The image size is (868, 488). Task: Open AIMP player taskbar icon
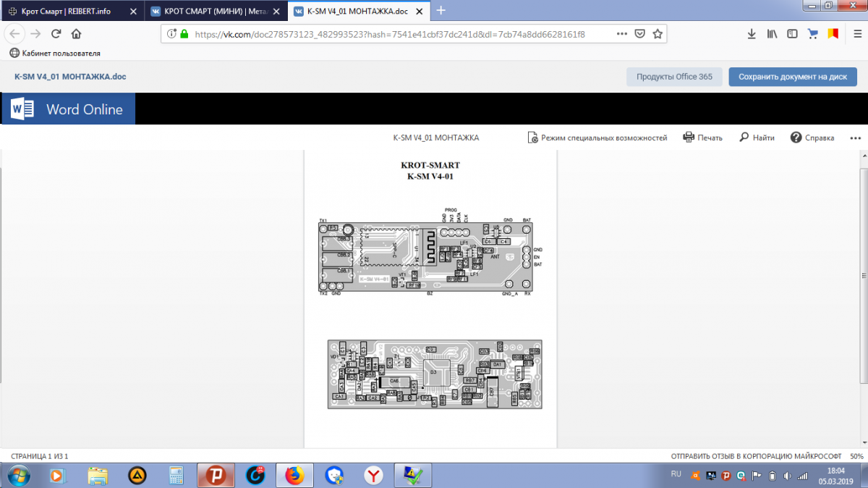137,476
